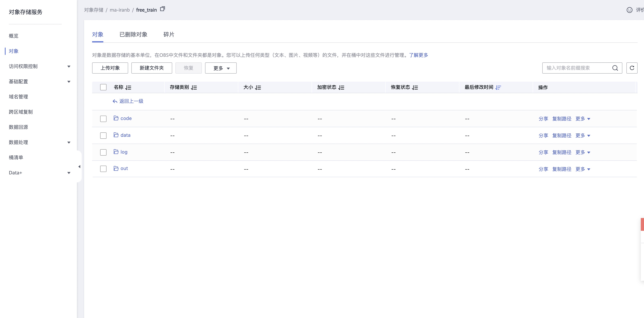Check the data folder checkbox
Screen dimensions: 644x318
(x=103, y=136)
